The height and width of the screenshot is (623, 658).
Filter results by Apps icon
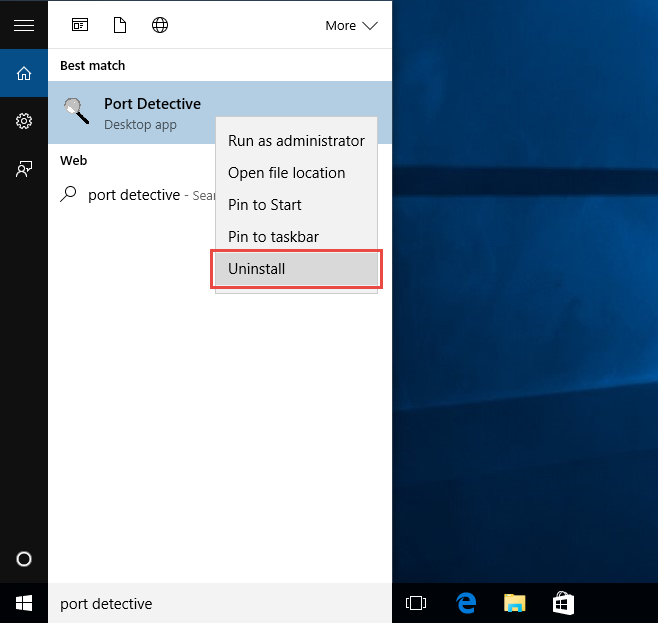[80, 25]
